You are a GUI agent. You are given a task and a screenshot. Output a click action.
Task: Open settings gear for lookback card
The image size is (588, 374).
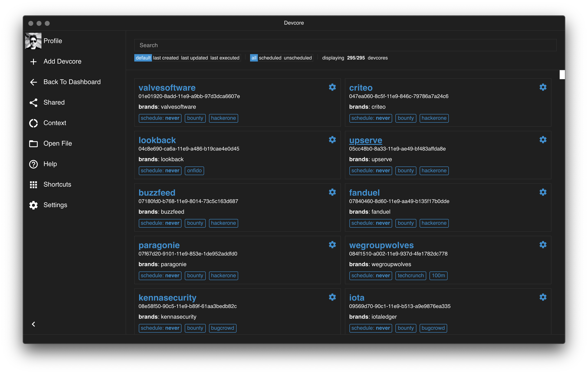tap(332, 140)
